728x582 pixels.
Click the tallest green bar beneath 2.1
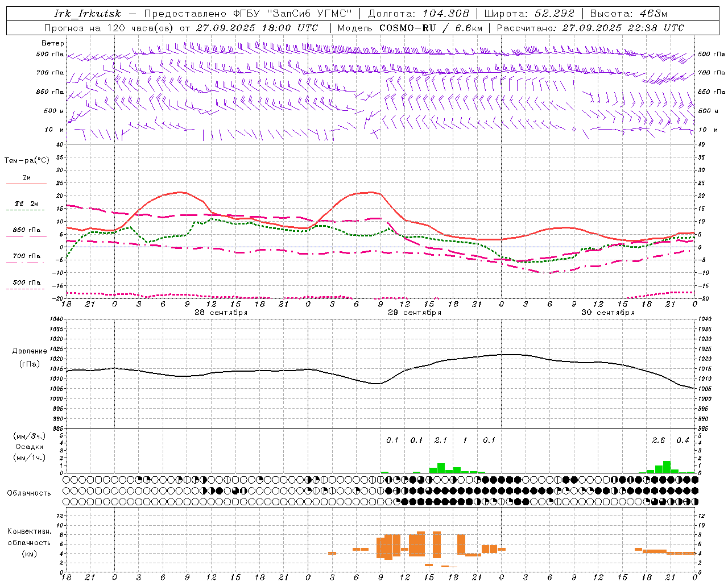pos(441,468)
